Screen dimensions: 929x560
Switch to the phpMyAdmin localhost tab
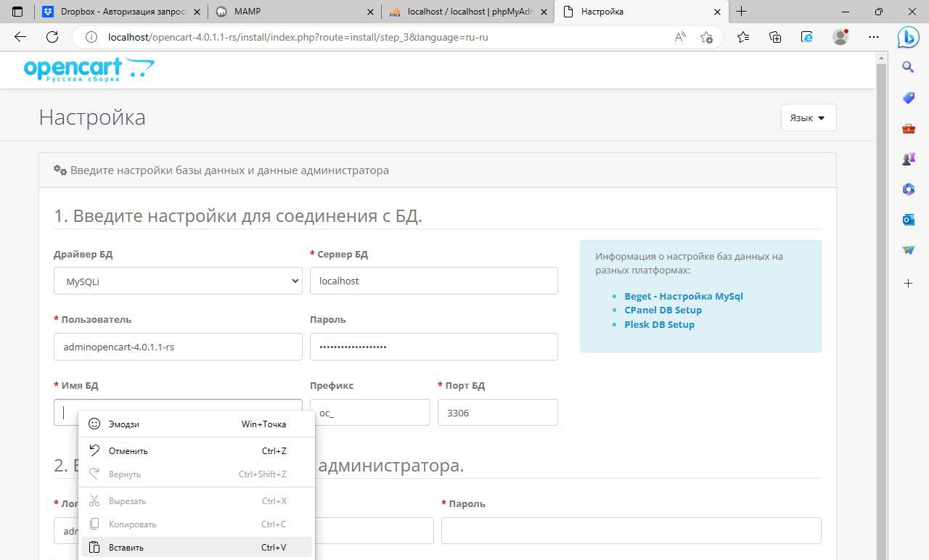(x=468, y=12)
